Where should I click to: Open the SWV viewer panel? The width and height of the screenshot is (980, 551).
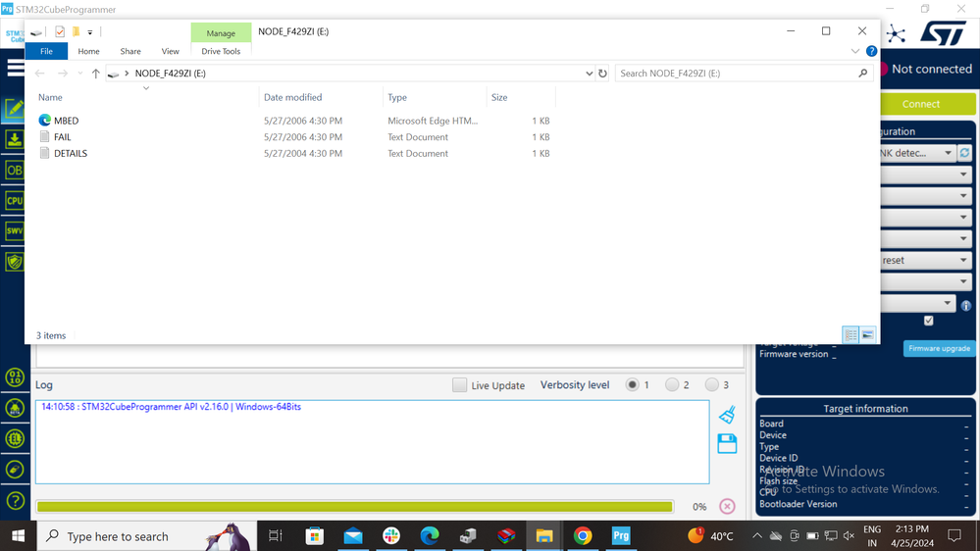tap(14, 230)
